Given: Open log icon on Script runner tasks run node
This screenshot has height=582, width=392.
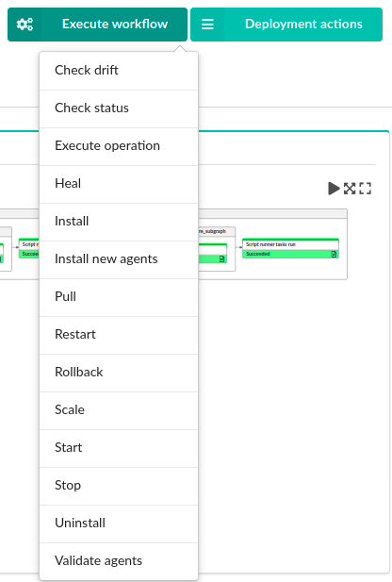Looking at the screenshot, I should pyautogui.click(x=334, y=255).
